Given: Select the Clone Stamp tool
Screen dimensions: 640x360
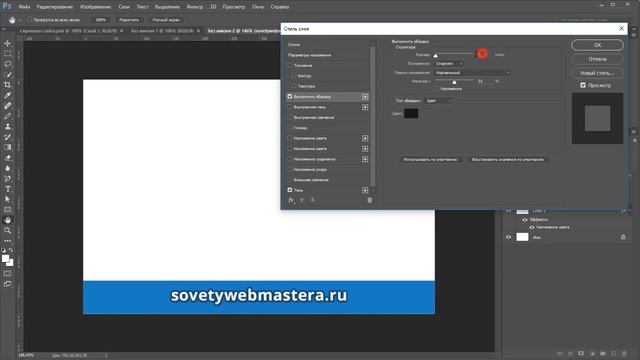Looking at the screenshot, I should [x=7, y=127].
